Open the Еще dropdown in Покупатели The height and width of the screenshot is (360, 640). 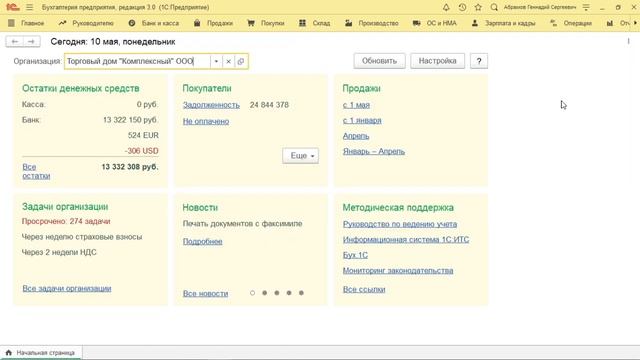click(x=300, y=156)
